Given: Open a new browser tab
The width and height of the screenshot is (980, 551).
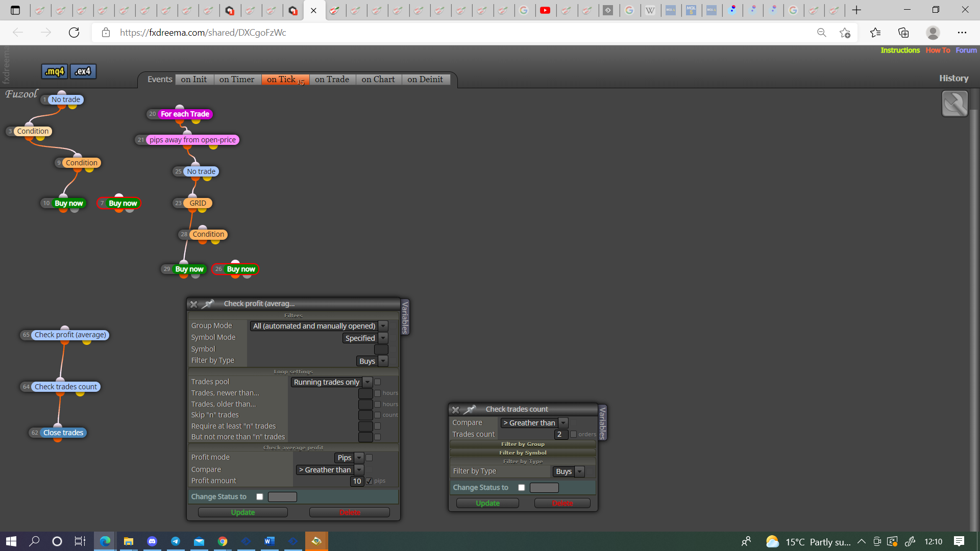Looking at the screenshot, I should [x=856, y=10].
